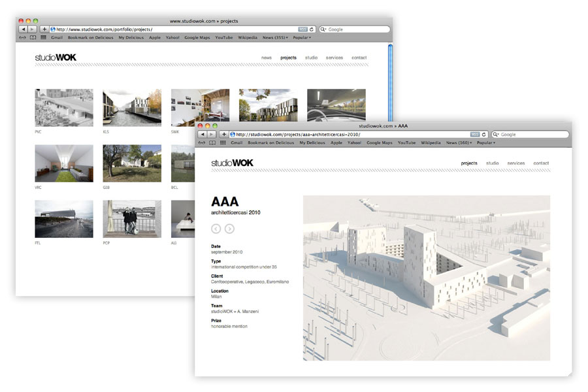This screenshot has height=392, width=588.
Task: Open Wikipedia bookmark in AAA window
Action: coord(431,142)
